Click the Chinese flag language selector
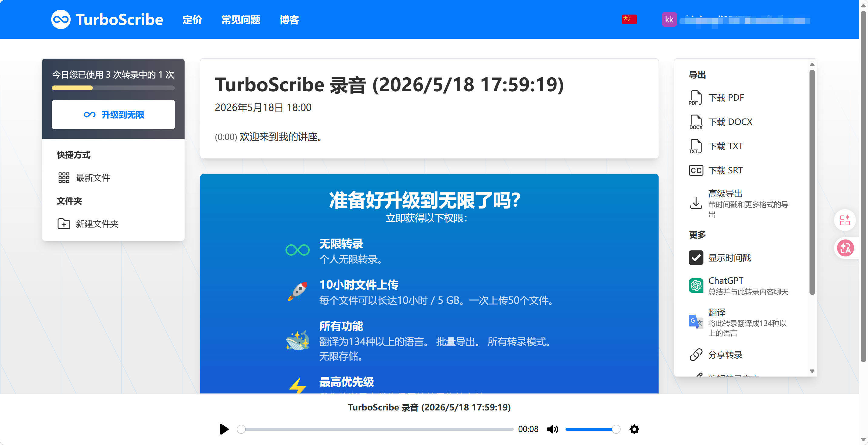868x445 pixels. pyautogui.click(x=629, y=20)
